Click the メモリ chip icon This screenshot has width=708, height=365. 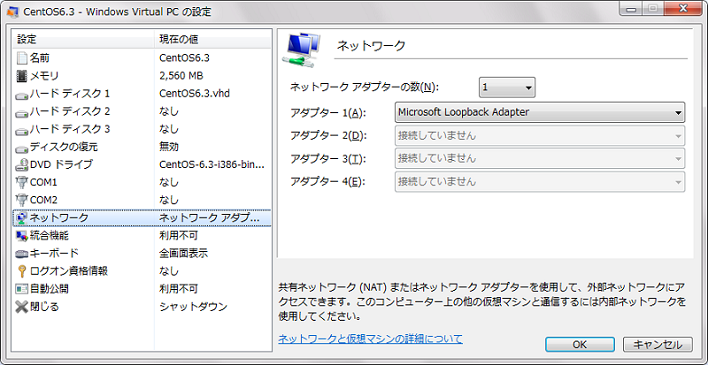click(x=22, y=76)
